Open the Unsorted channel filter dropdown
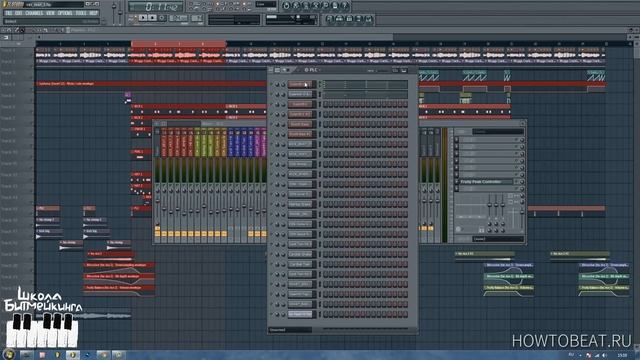This screenshot has width=640, height=360. [x=290, y=330]
